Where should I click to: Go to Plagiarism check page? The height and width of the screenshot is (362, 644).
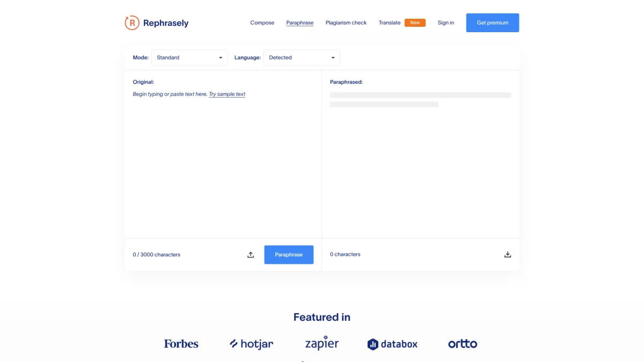pyautogui.click(x=346, y=23)
